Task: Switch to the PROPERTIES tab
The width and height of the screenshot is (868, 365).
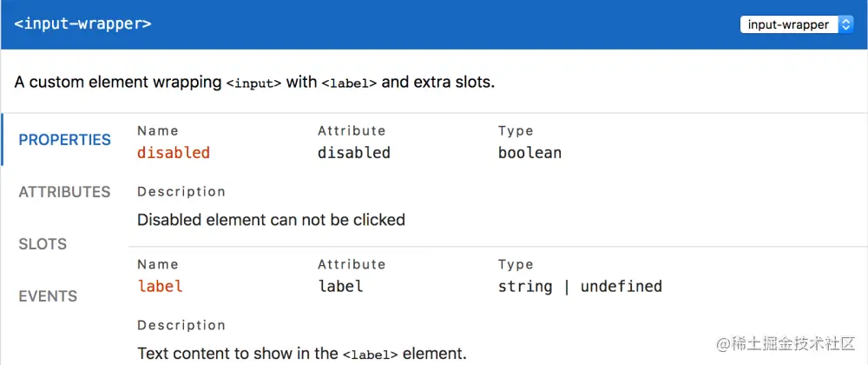Action: click(x=65, y=140)
